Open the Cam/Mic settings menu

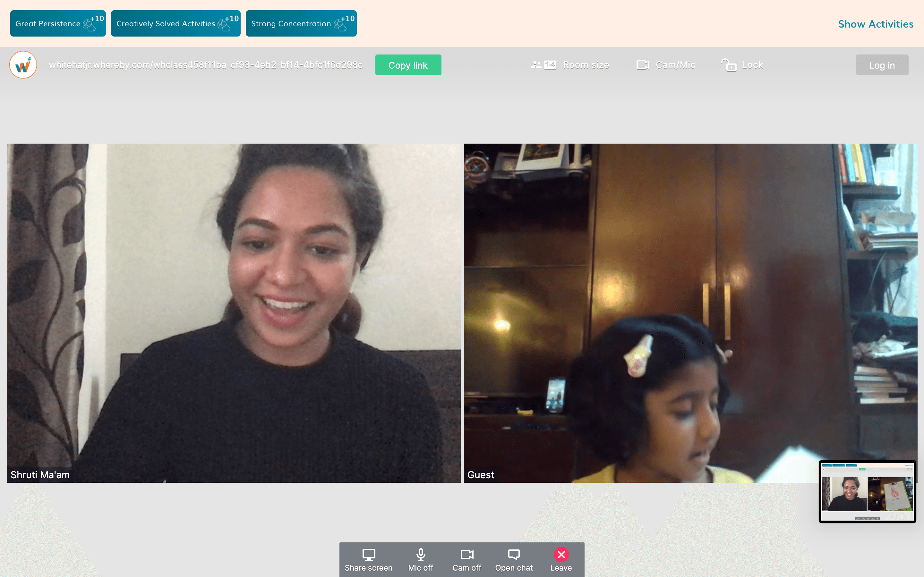click(675, 65)
